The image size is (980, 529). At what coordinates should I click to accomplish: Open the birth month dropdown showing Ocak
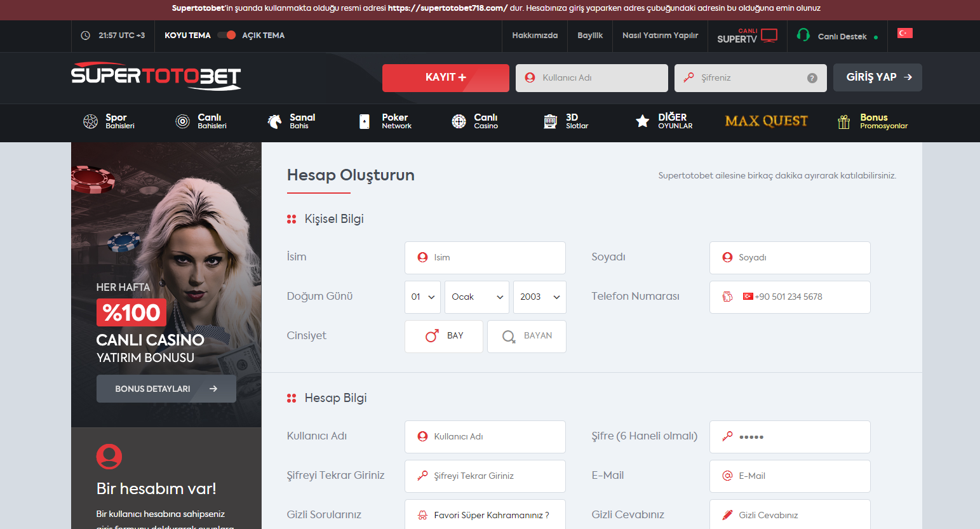click(x=477, y=297)
